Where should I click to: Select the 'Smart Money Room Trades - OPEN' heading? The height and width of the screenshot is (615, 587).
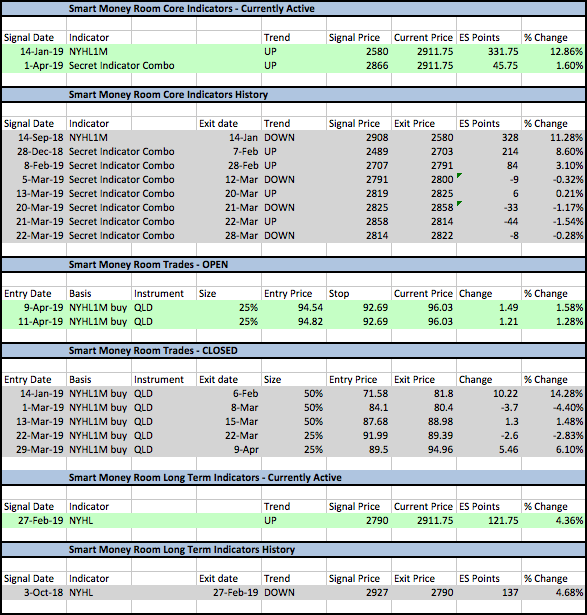[148, 265]
